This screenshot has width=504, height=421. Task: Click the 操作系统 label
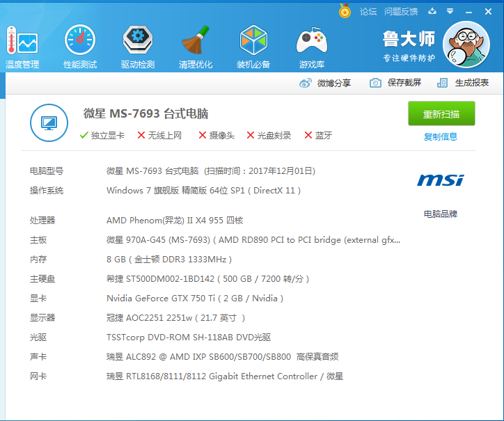coord(47,191)
